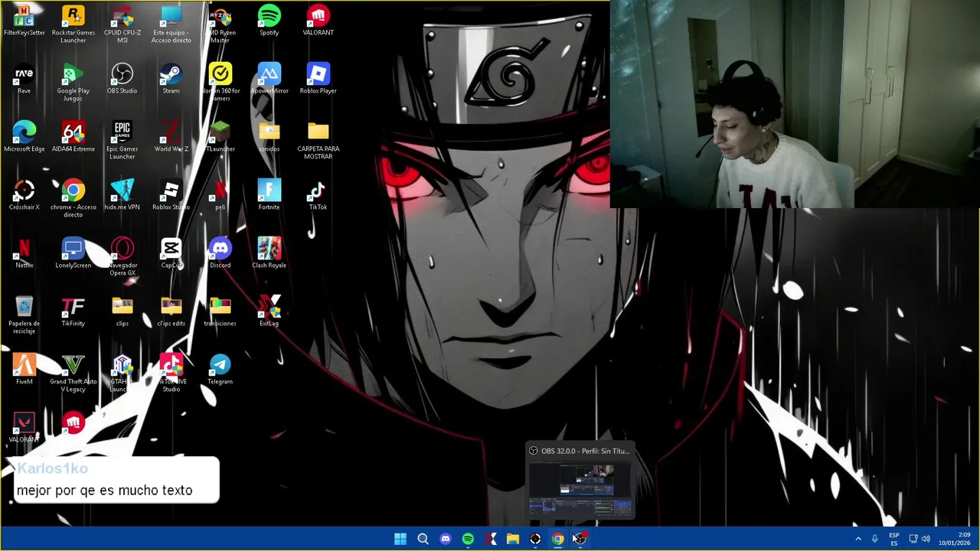Launch CapCut from the desktop
Viewport: 980px width, 551px height.
[171, 253]
